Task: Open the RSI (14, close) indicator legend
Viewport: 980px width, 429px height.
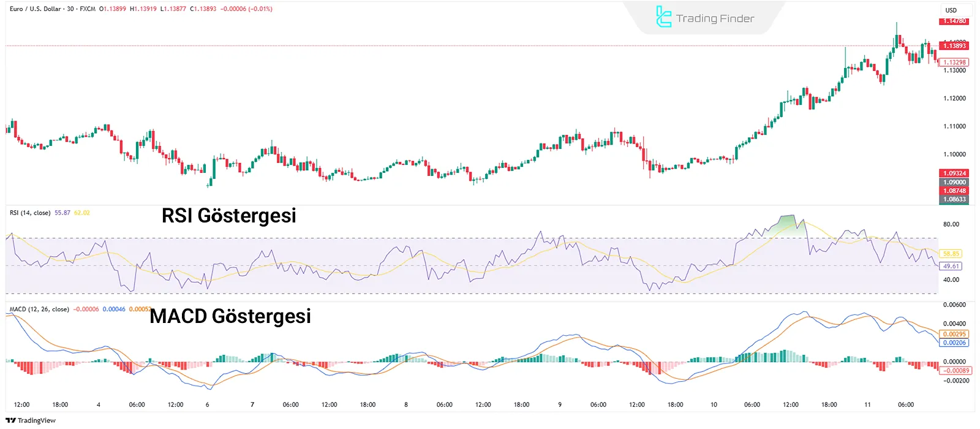Action: 30,213
